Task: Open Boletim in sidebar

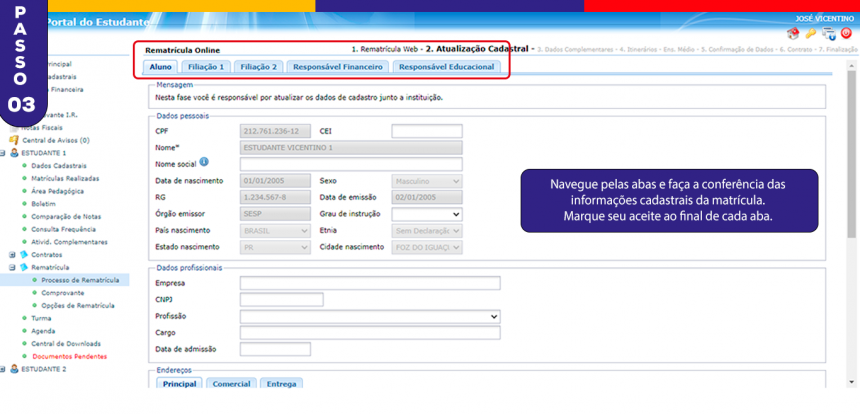Action: tap(42, 204)
